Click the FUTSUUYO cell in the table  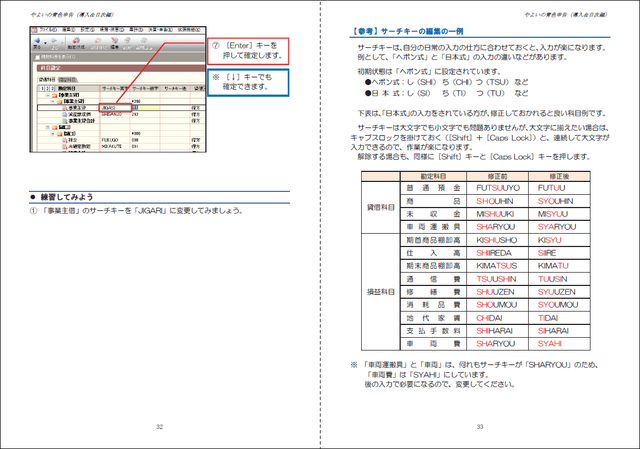(498, 188)
